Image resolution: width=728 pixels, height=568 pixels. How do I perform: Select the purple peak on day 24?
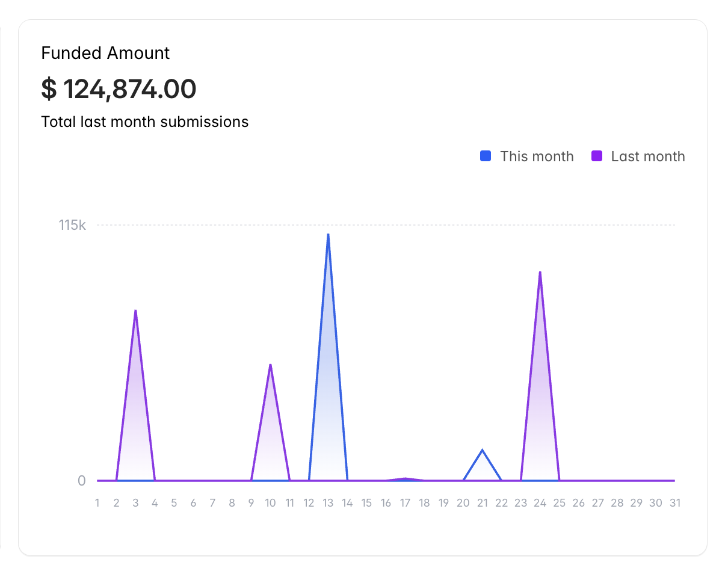(x=540, y=274)
